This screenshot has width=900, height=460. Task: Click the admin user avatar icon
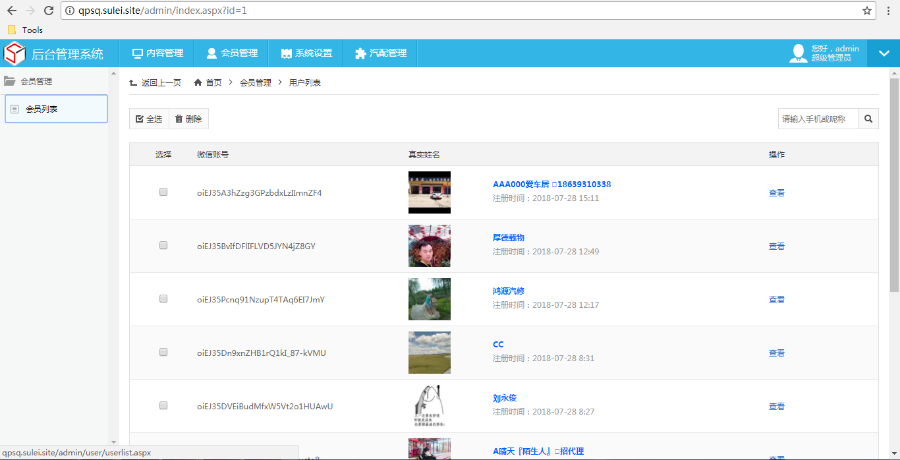pos(797,53)
